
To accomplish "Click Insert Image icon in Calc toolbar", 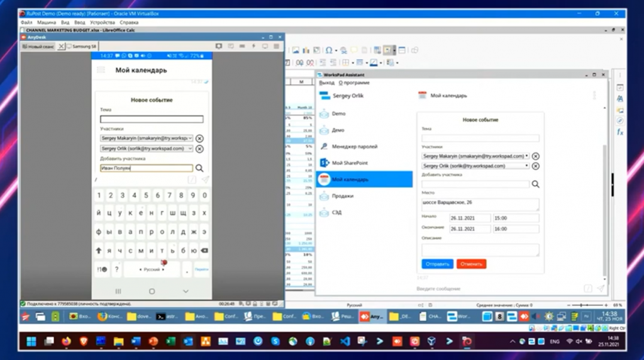I will [296, 50].
